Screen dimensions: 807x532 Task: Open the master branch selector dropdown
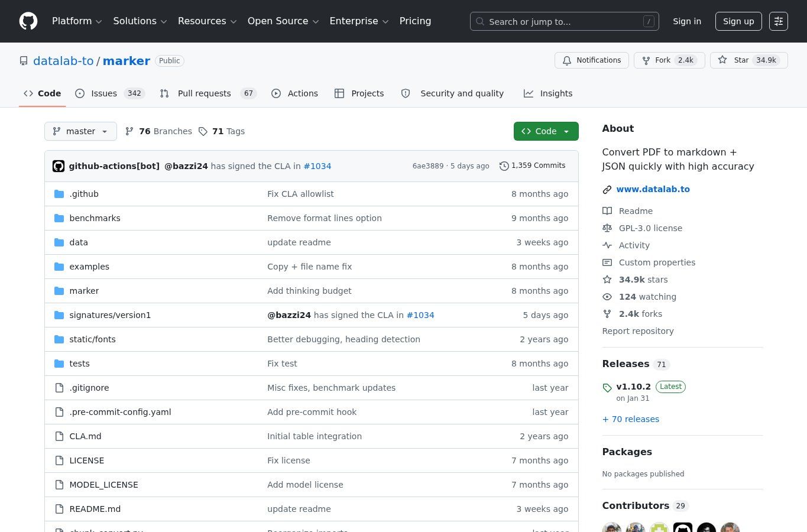pos(80,131)
